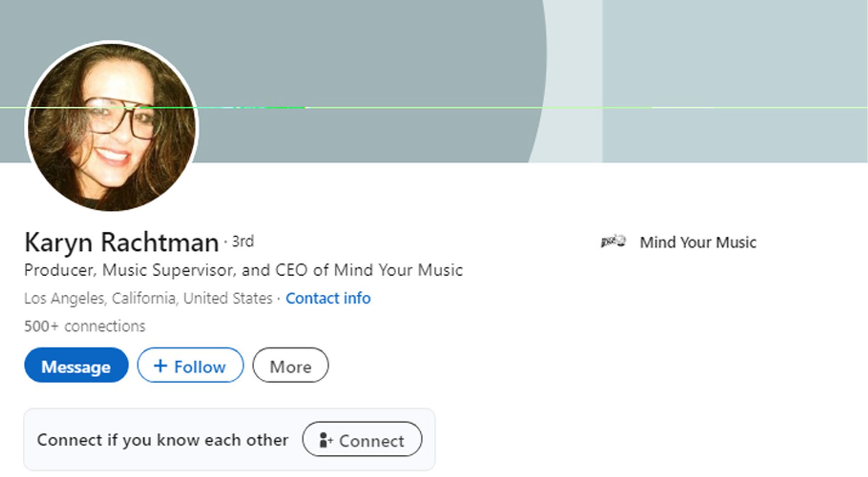View the 500+ connections list
The image size is (868, 477).
(x=85, y=326)
